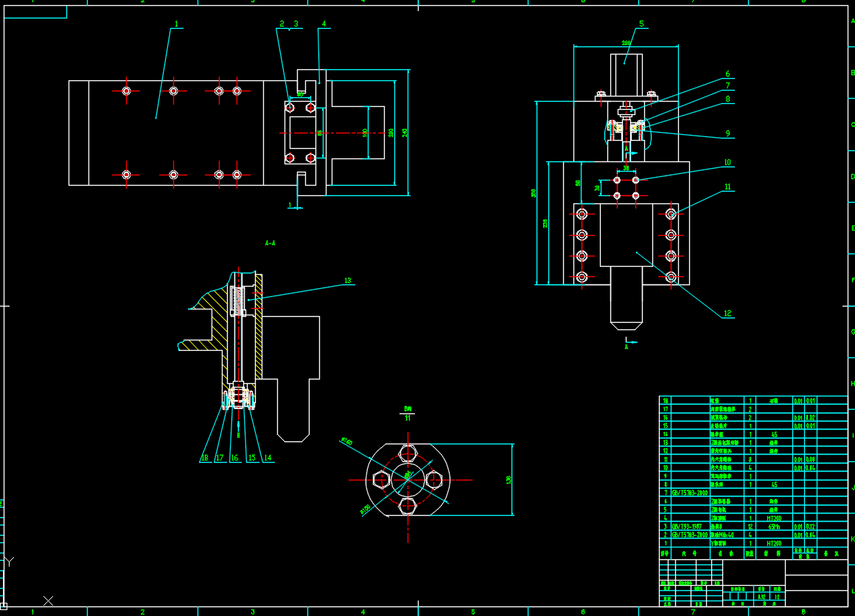Click the UCS origin icon in the corner
Image resolution: width=855 pixels, height=616 pixels.
click(x=4, y=606)
